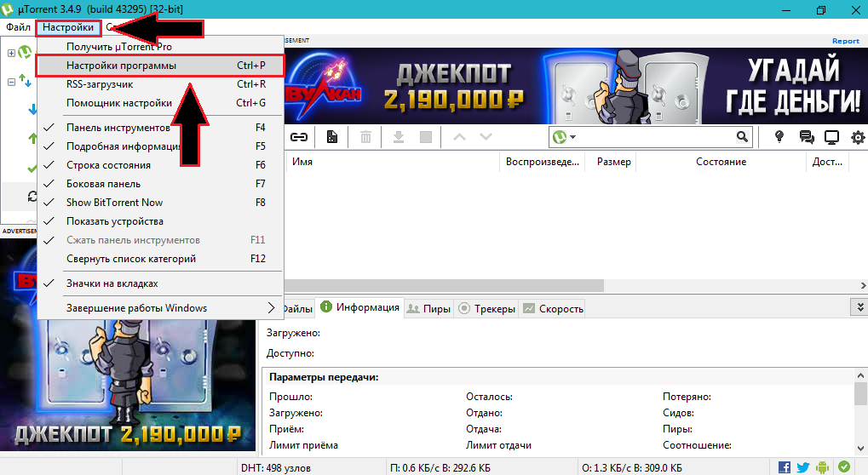
Task: Click the remove torrent trash icon
Action: [x=366, y=137]
